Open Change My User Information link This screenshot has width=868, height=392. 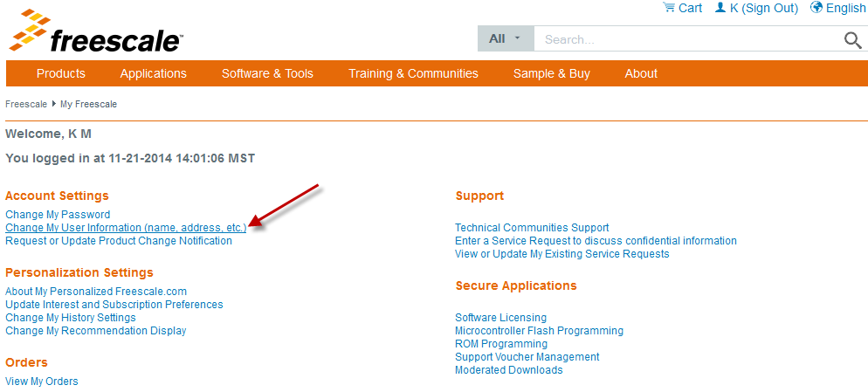click(x=126, y=228)
